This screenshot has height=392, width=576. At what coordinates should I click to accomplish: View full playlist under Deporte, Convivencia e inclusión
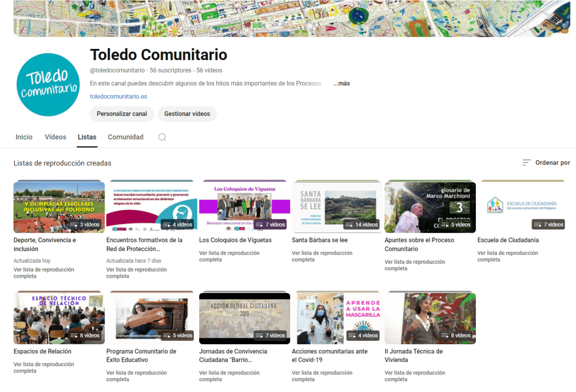[44, 273]
